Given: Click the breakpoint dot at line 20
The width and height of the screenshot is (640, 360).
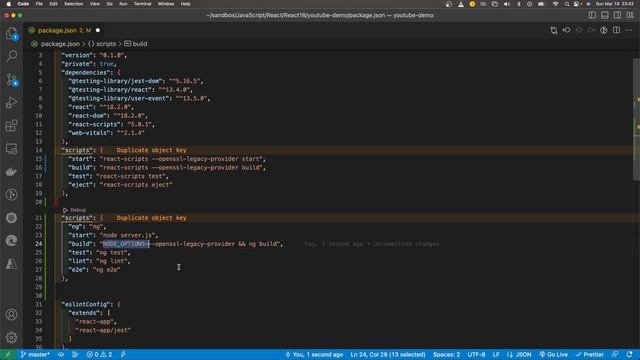Looking at the screenshot, I should tap(56, 202).
